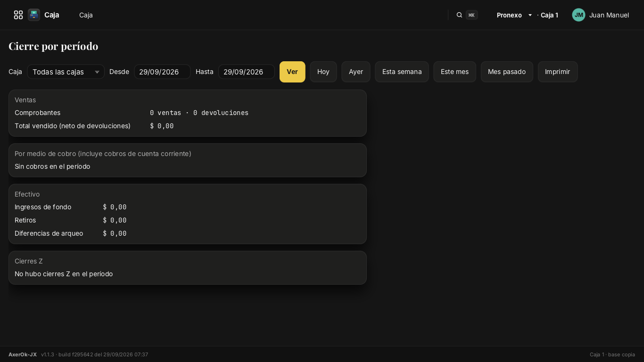Click the Caja app title
644x362 pixels.
52,15
